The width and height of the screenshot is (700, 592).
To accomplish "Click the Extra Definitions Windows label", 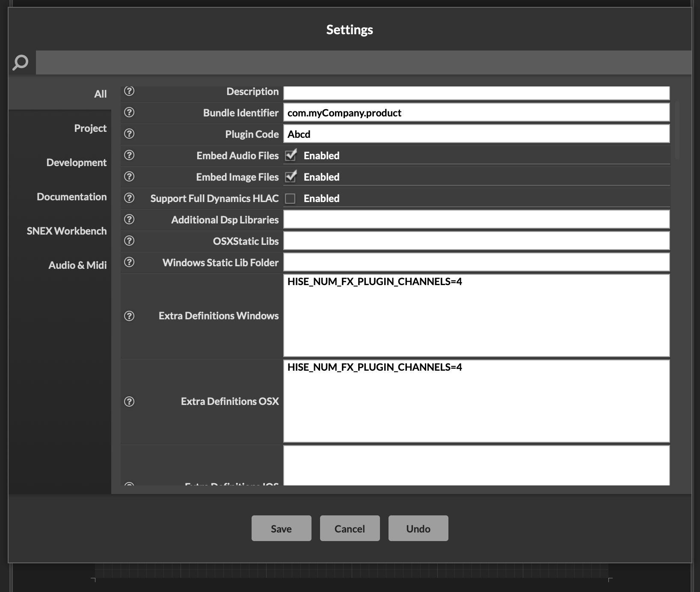I will pos(219,315).
